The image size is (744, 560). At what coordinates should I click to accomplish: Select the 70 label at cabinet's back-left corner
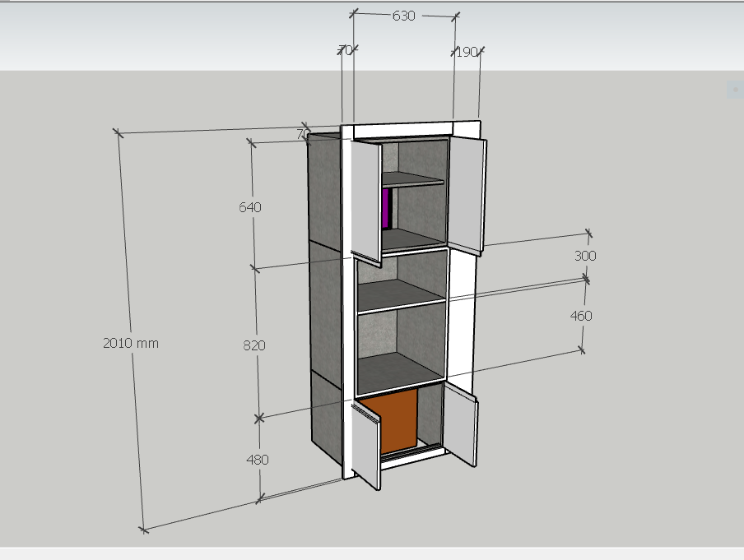(x=303, y=134)
